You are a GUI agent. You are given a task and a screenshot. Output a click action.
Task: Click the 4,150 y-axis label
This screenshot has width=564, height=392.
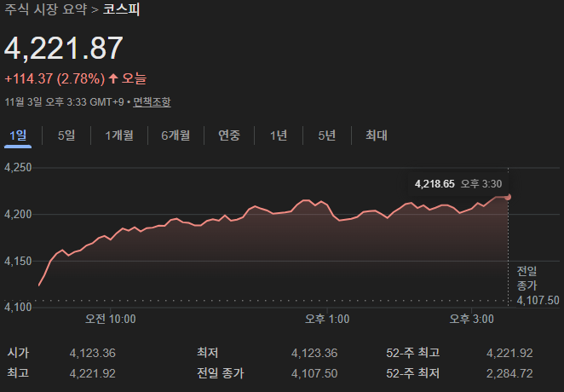pyautogui.click(x=18, y=261)
